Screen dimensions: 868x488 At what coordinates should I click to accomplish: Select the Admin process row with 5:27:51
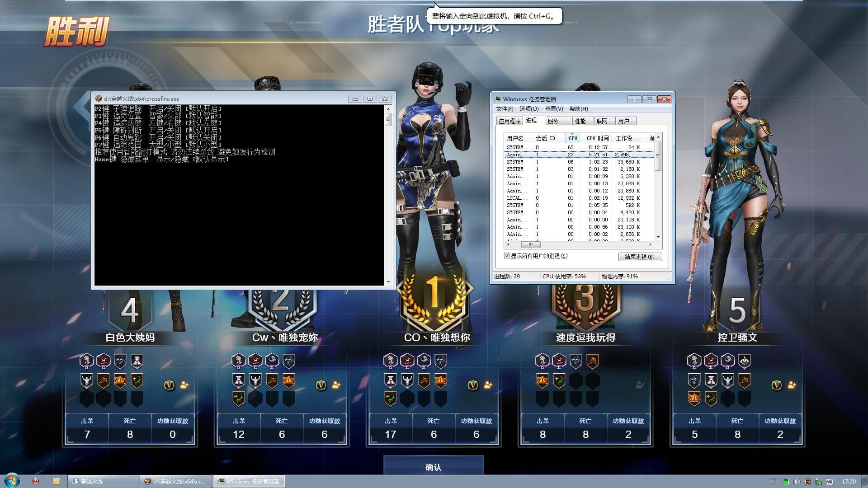point(580,155)
